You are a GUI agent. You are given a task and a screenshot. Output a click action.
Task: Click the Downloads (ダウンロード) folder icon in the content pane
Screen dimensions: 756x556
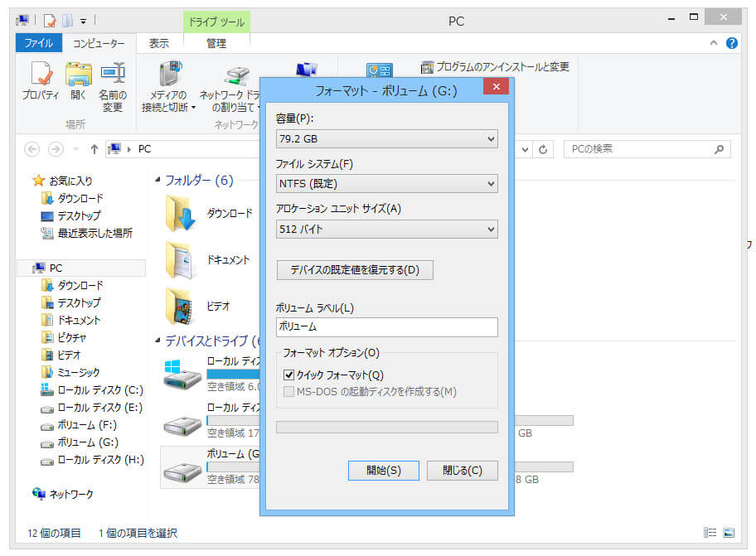pyautogui.click(x=181, y=214)
